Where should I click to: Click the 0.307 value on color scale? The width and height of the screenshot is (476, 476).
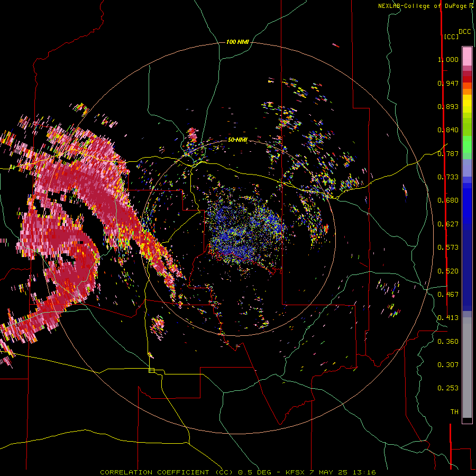pyautogui.click(x=448, y=365)
